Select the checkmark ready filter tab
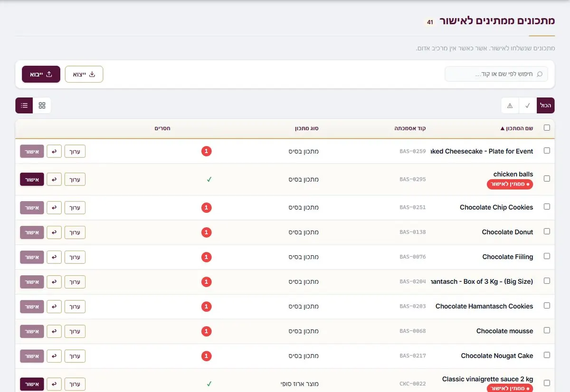570x392 pixels. pyautogui.click(x=528, y=105)
